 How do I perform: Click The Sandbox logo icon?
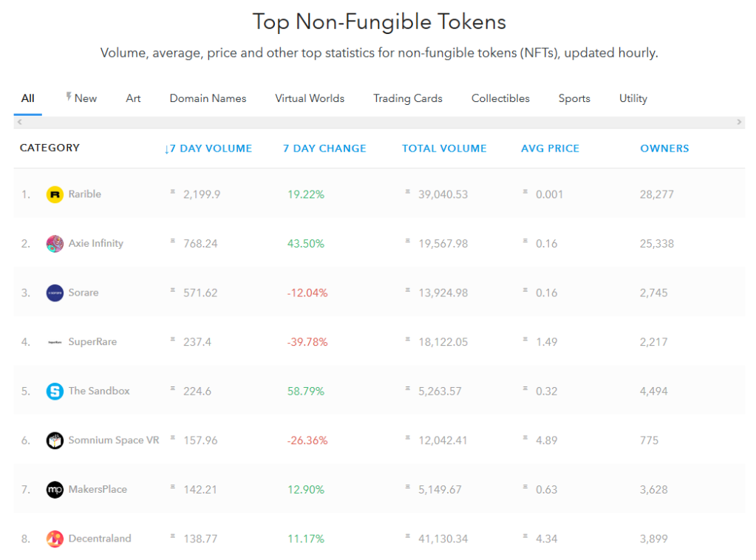click(54, 391)
